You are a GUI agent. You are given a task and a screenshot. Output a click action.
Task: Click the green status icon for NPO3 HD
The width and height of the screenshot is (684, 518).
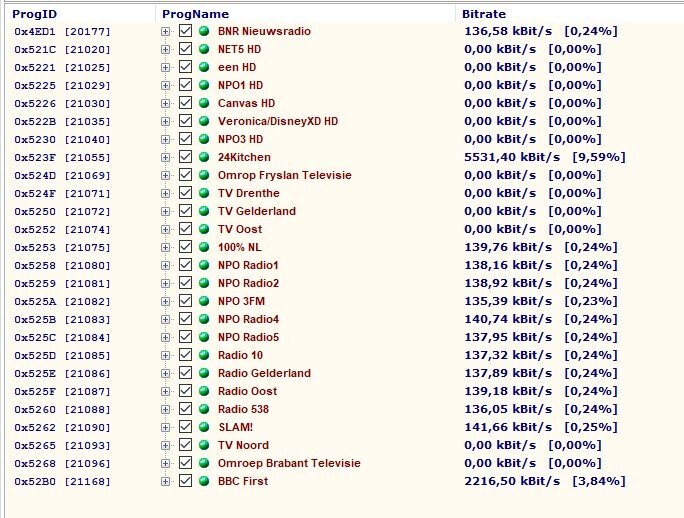[x=204, y=139]
